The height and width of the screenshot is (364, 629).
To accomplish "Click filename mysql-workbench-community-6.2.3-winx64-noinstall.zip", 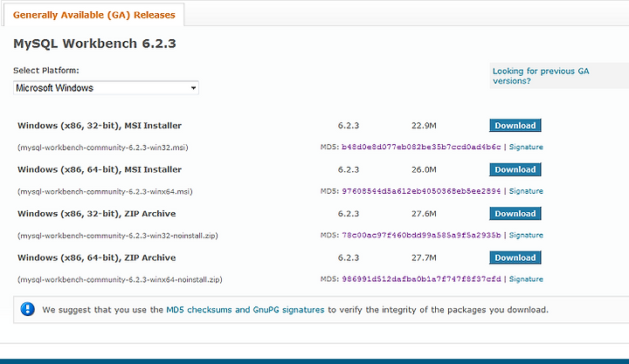I will tap(120, 280).
